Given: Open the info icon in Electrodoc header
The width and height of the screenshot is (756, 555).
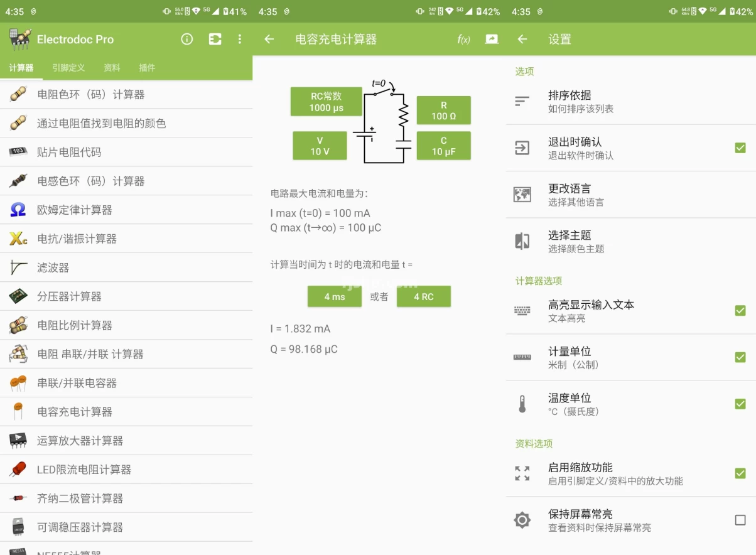Looking at the screenshot, I should pos(187,39).
